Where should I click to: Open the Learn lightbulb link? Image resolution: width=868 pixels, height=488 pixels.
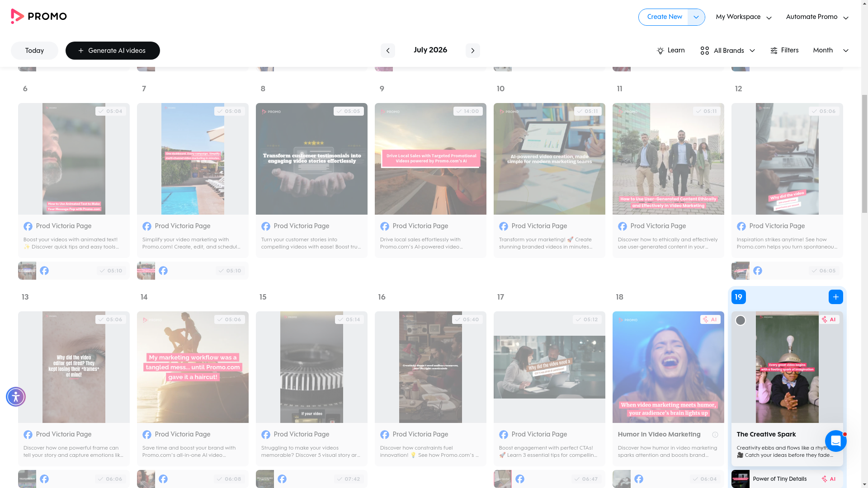point(670,51)
